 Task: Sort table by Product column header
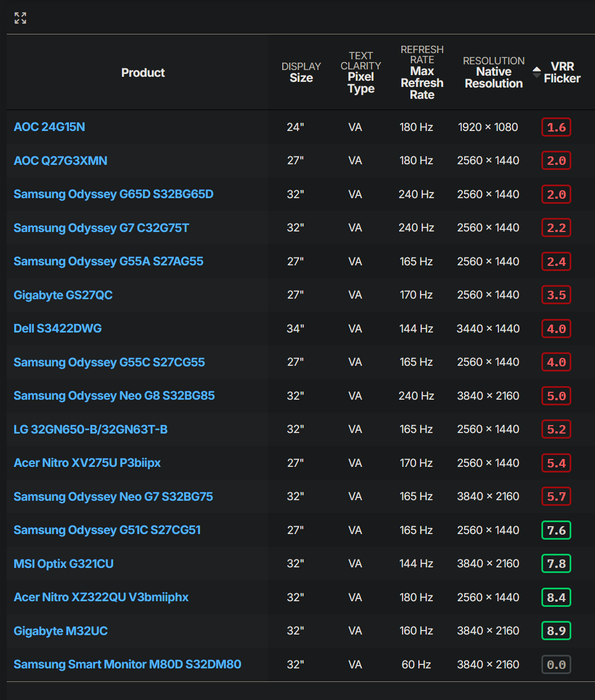(143, 73)
